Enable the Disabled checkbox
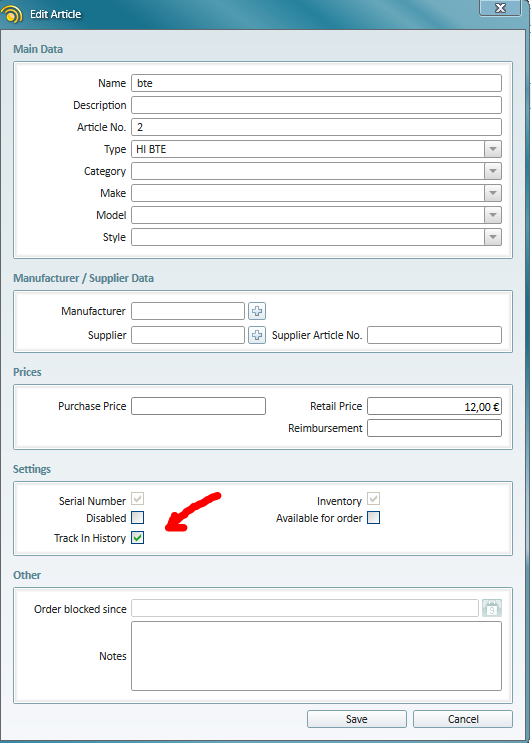The image size is (531, 743). 137,517
